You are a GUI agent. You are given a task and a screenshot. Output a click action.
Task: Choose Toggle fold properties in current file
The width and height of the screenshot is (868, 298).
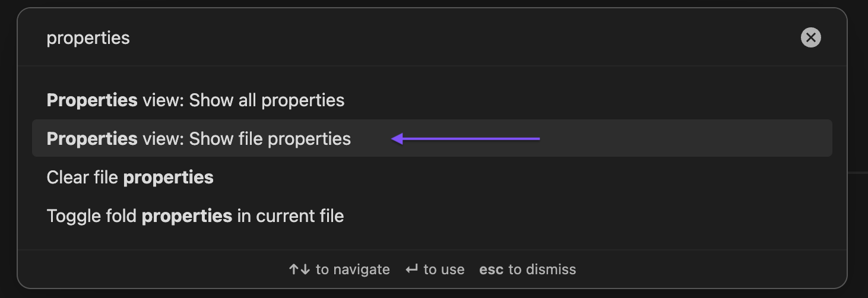point(195,215)
